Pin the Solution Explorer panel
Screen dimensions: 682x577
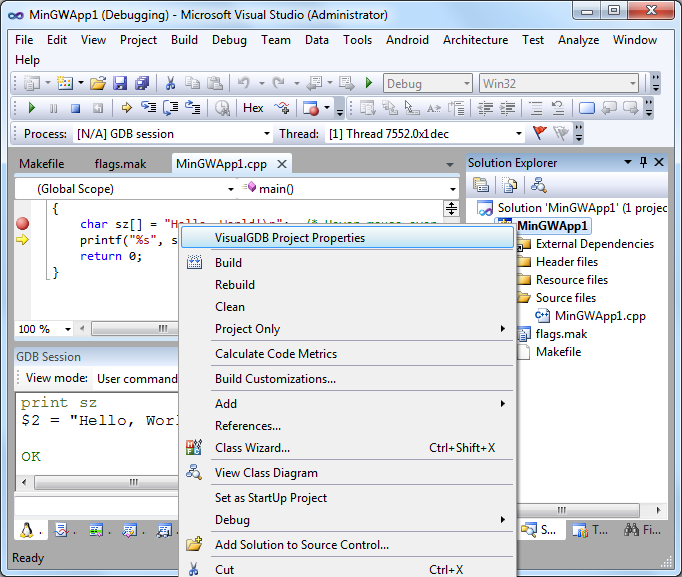coord(643,163)
